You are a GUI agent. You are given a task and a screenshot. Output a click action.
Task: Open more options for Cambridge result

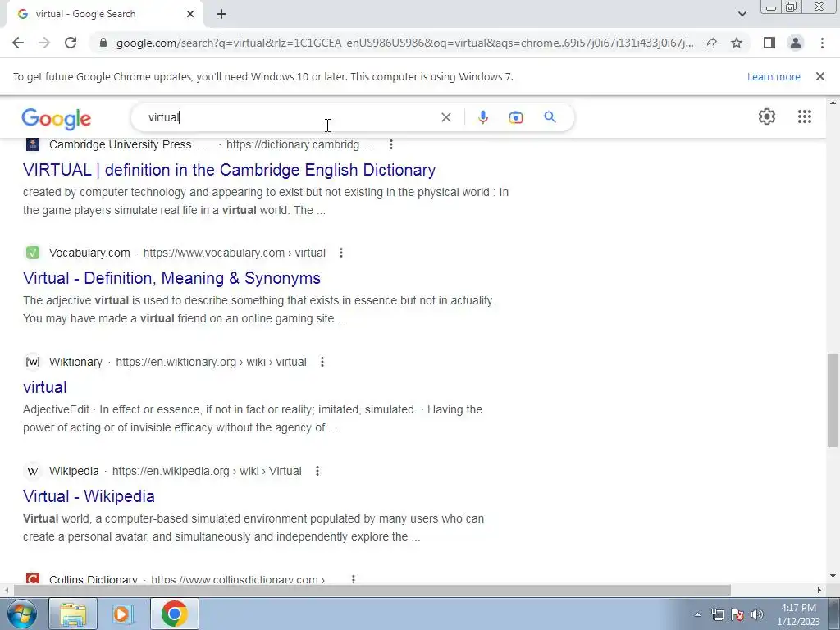click(x=391, y=144)
